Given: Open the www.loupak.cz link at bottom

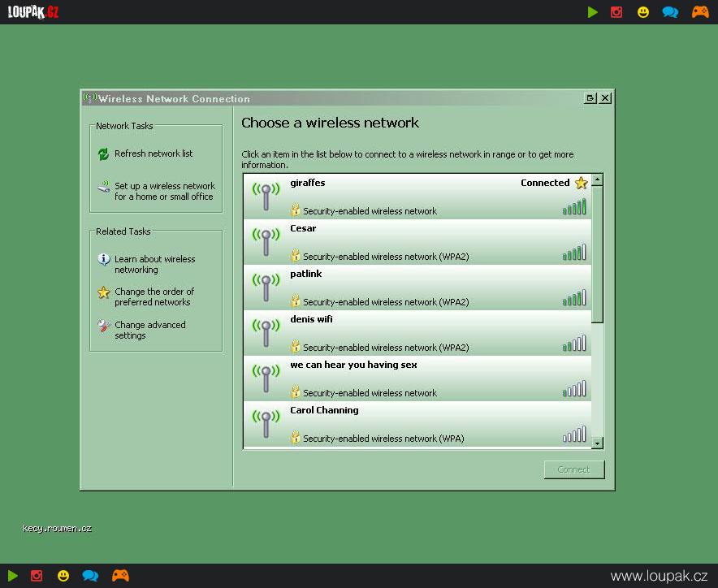Looking at the screenshot, I should (659, 576).
